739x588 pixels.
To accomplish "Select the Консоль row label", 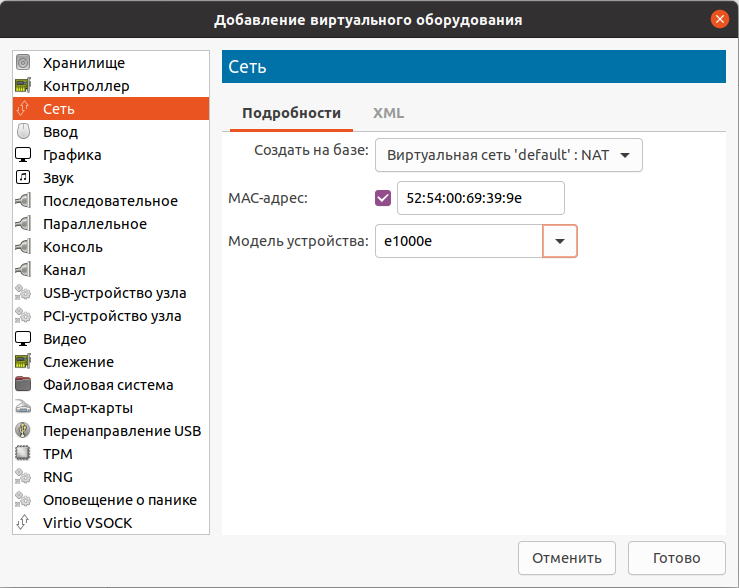I will [73, 247].
